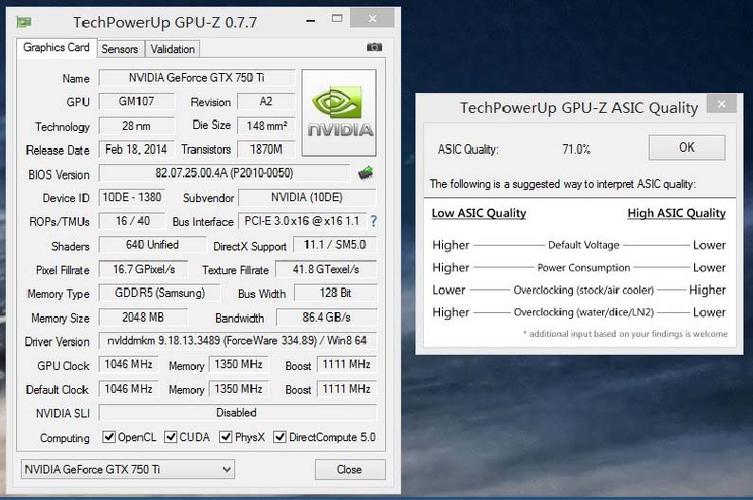The height and width of the screenshot is (500, 753).
Task: Click the Name field NVIDIA GeForce GTX 750 Ti
Action: coord(197,78)
